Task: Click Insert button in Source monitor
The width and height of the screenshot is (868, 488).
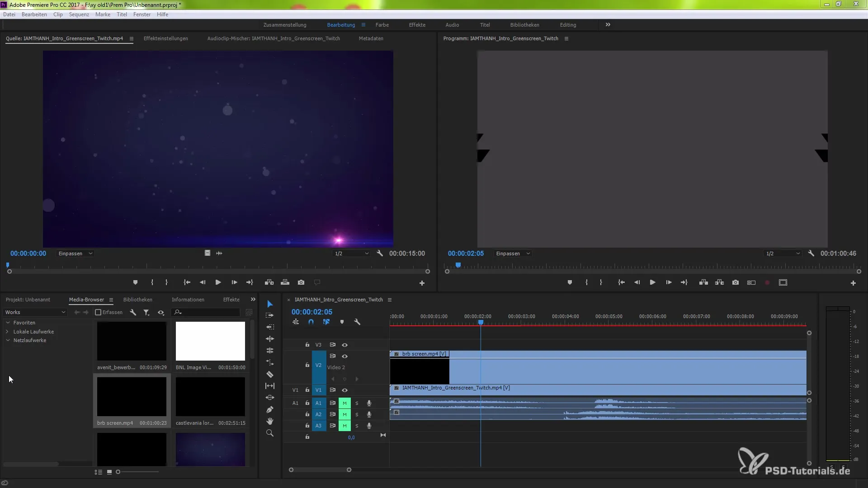Action: click(x=269, y=282)
